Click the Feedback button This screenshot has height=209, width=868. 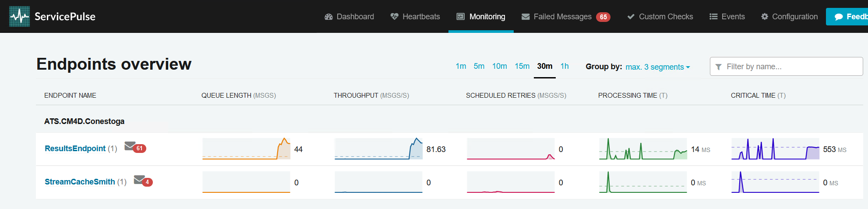point(850,17)
